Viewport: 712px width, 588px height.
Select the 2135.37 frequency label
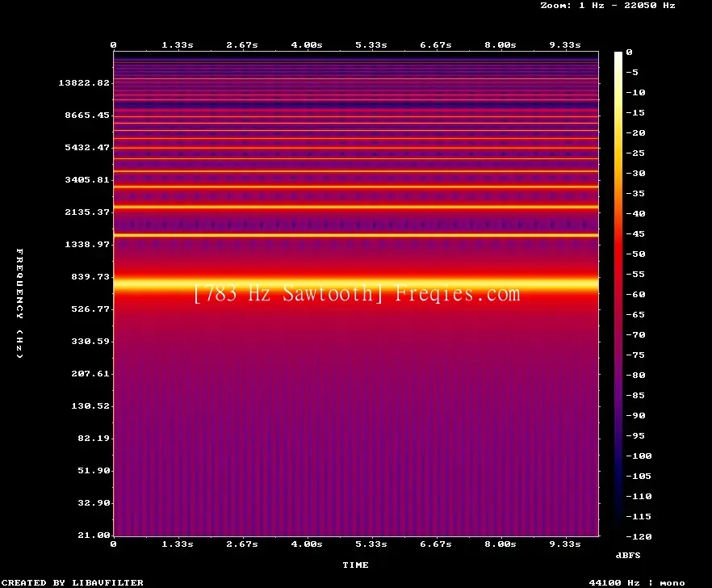pos(87,212)
